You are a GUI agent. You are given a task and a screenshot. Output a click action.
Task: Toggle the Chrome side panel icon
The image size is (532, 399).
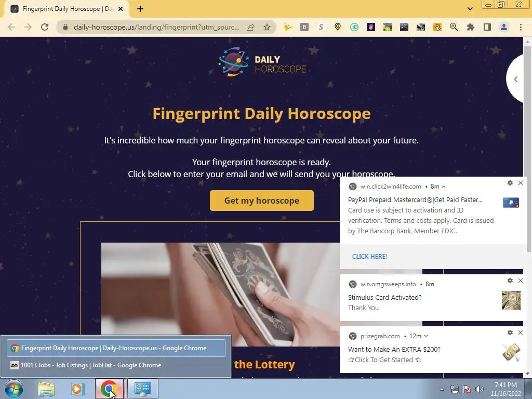tap(487, 27)
